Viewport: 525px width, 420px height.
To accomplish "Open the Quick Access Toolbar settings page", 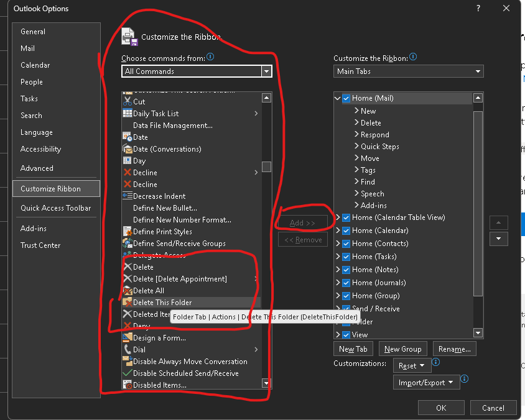I will pyautogui.click(x=55, y=208).
